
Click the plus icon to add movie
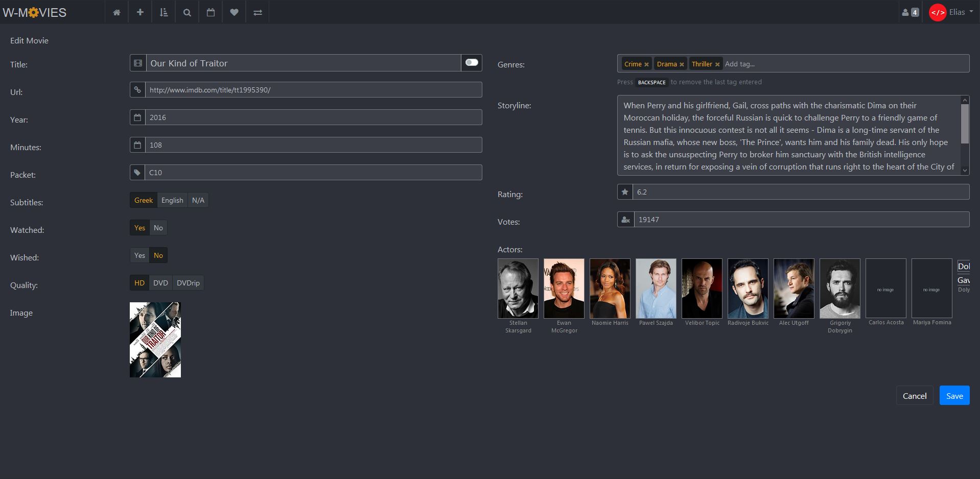click(x=140, y=12)
